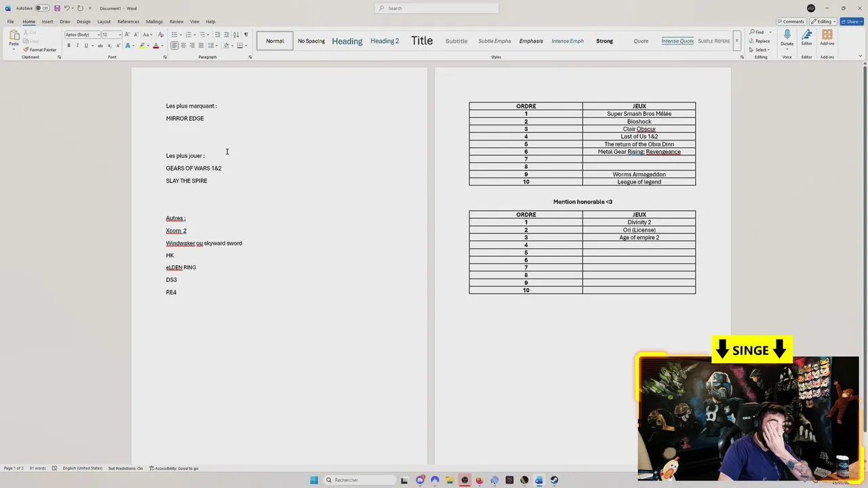Toggle strikethrough formatting
The image size is (868, 488).
100,45
